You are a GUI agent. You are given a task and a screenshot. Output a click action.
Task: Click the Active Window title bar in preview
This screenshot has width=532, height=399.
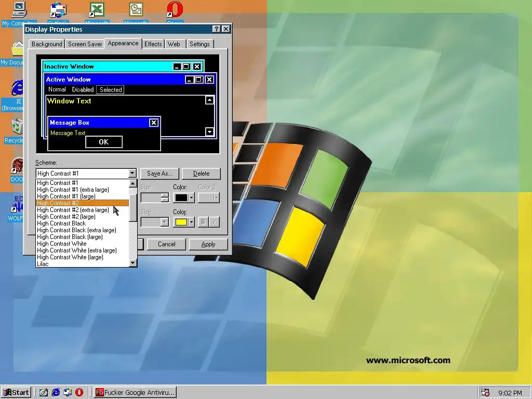pyautogui.click(x=130, y=79)
